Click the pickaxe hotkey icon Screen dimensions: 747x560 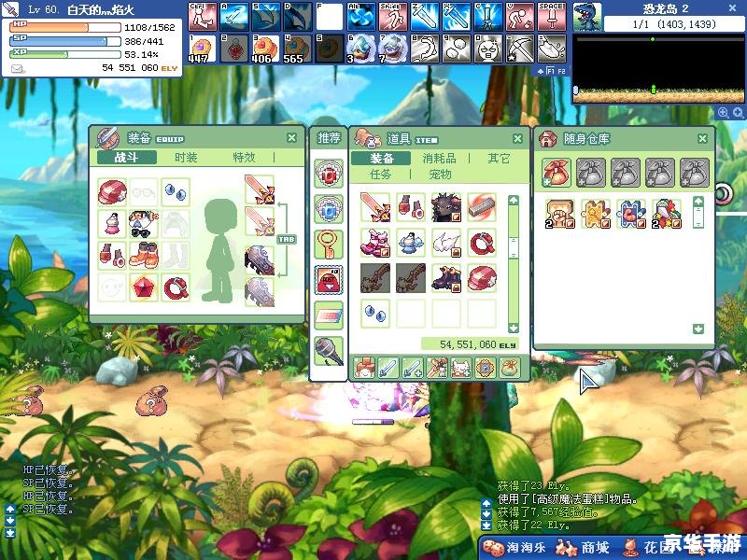tap(520, 49)
